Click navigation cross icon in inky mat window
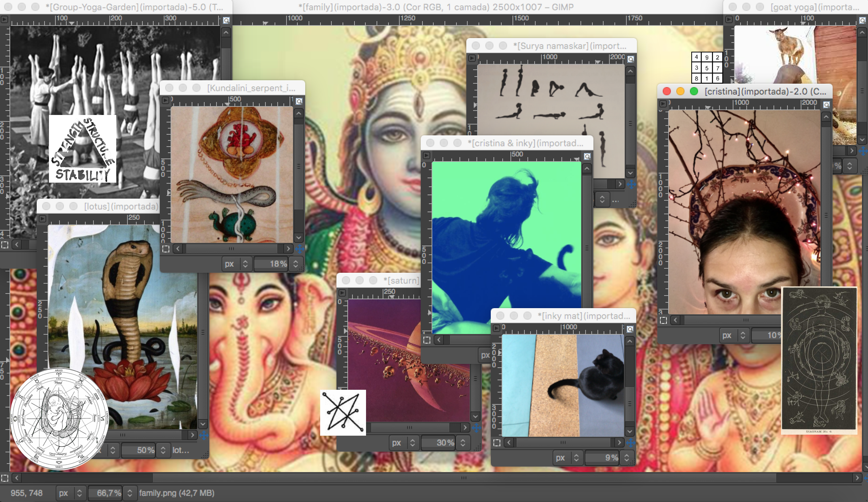Screen dimensions: 868x502 [631, 443]
